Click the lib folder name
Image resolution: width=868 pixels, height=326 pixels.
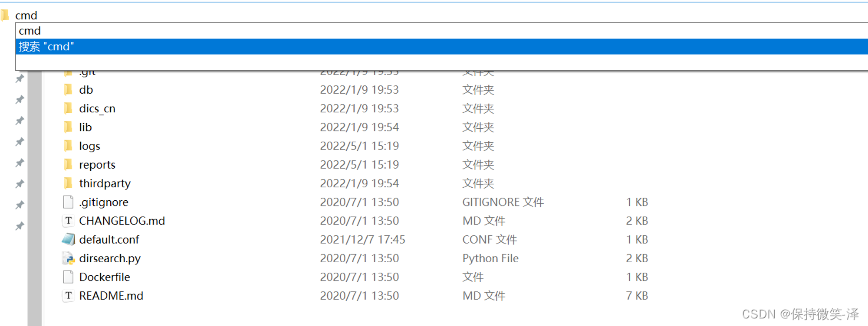85,127
